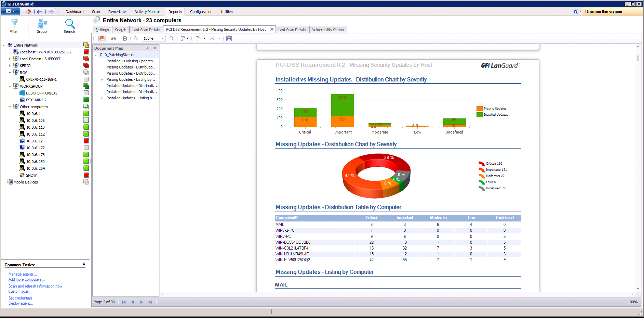This screenshot has width=644, height=318.
Task: Pin the Document Map panel
Action: (x=147, y=48)
